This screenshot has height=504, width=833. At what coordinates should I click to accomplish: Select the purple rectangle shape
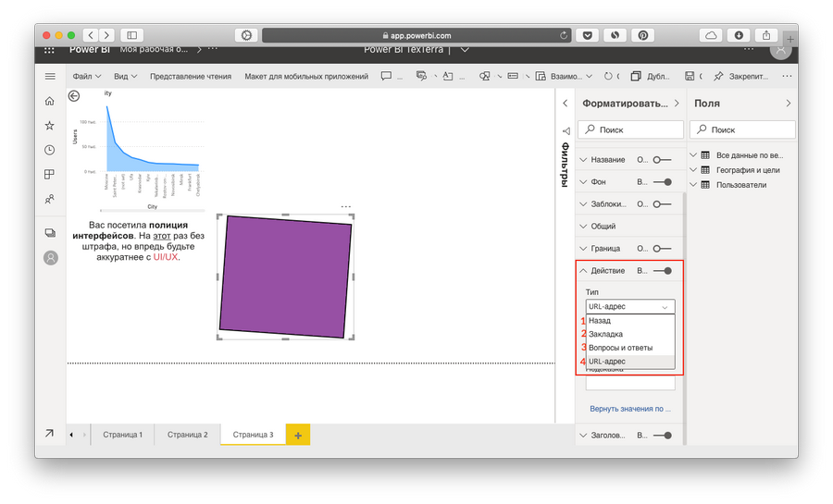285,277
